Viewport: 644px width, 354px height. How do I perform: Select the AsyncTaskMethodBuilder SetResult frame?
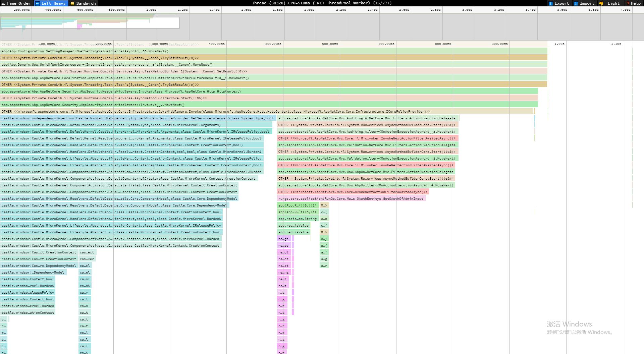[274, 71]
